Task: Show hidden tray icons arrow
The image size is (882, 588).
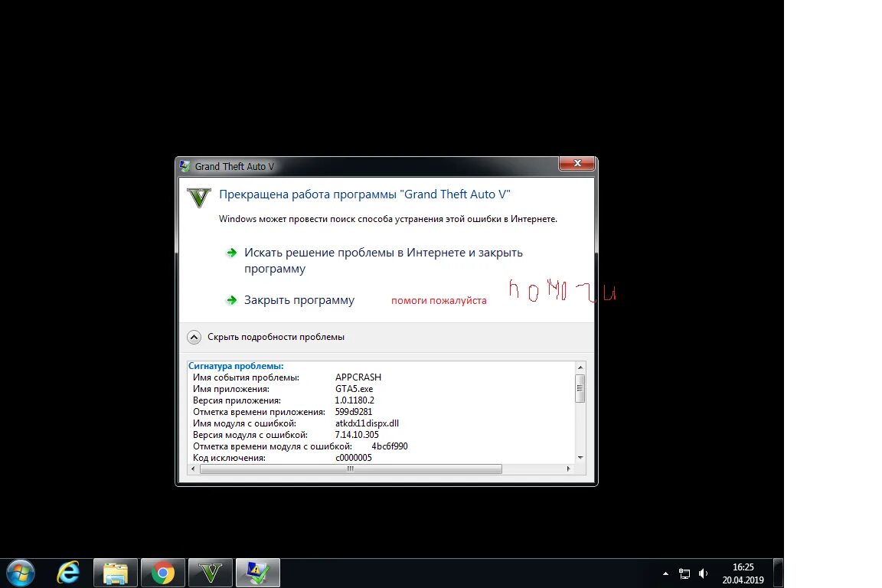Action: (x=665, y=574)
